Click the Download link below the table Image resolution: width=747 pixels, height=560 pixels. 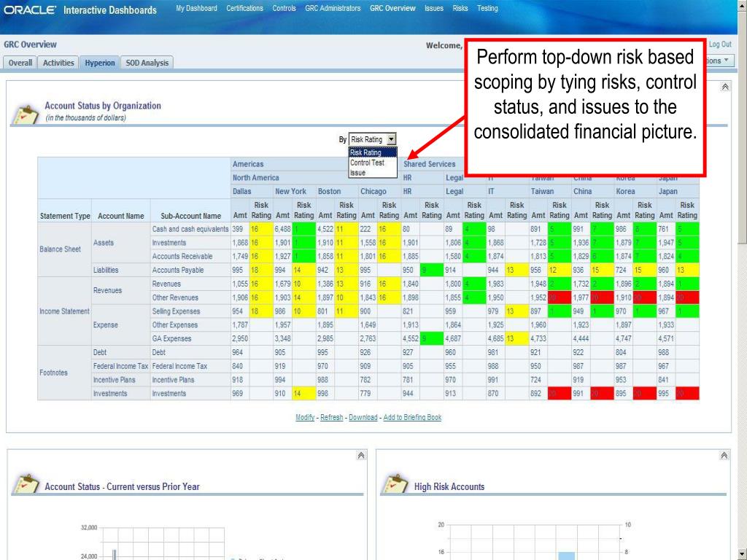pyautogui.click(x=363, y=417)
